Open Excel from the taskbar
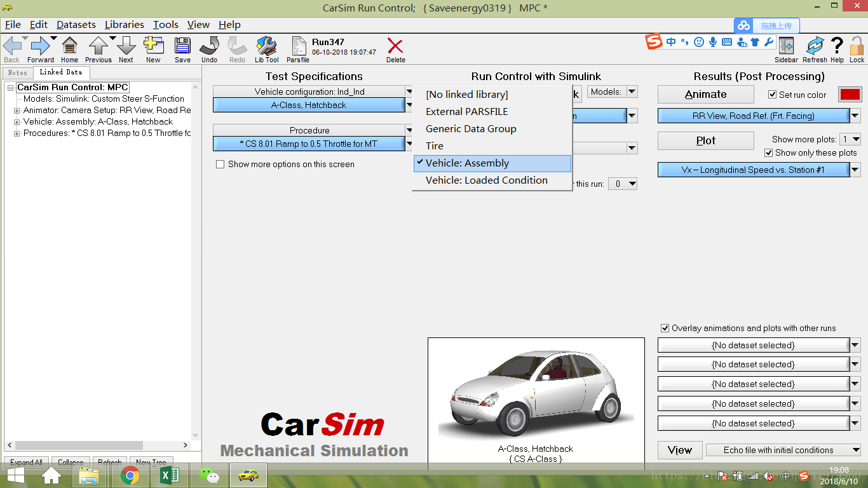The width and height of the screenshot is (868, 488). [169, 475]
